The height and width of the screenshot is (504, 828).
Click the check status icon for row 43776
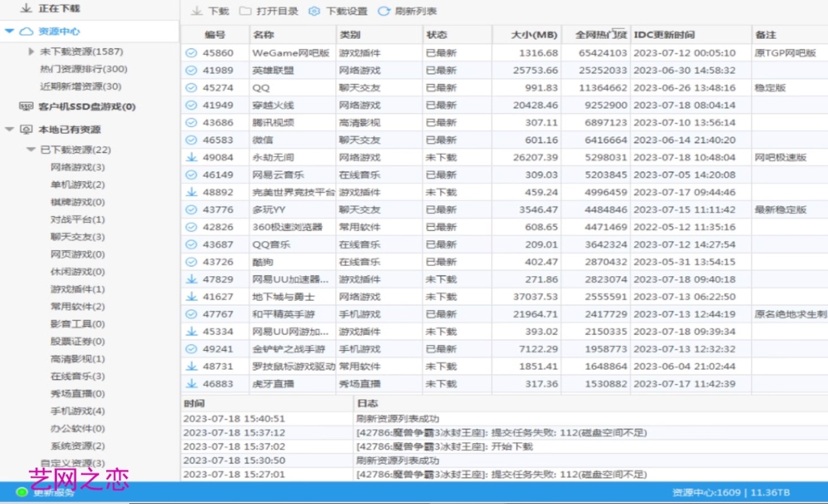click(192, 209)
